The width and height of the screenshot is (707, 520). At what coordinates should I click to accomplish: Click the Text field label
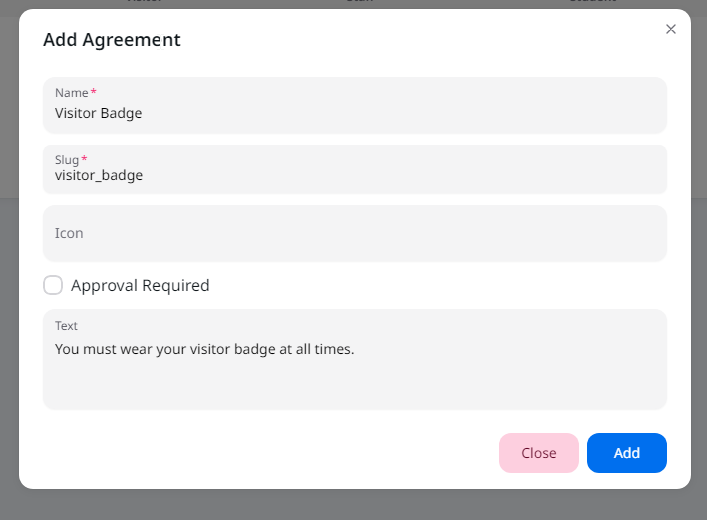pos(66,326)
